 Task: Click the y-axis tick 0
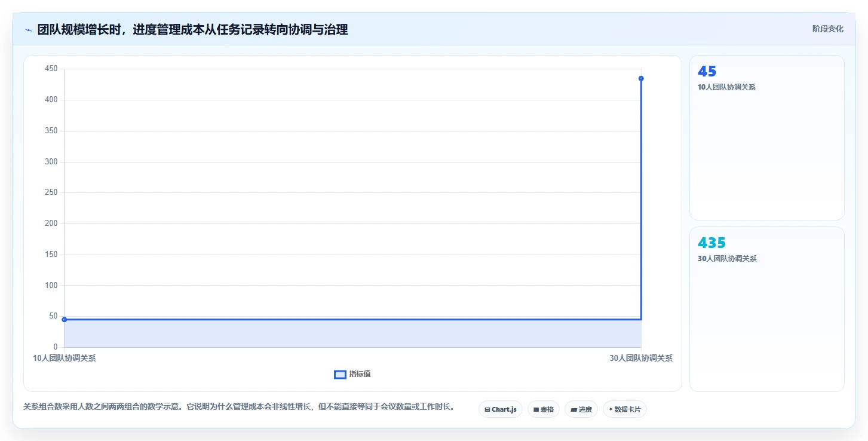[x=56, y=347]
